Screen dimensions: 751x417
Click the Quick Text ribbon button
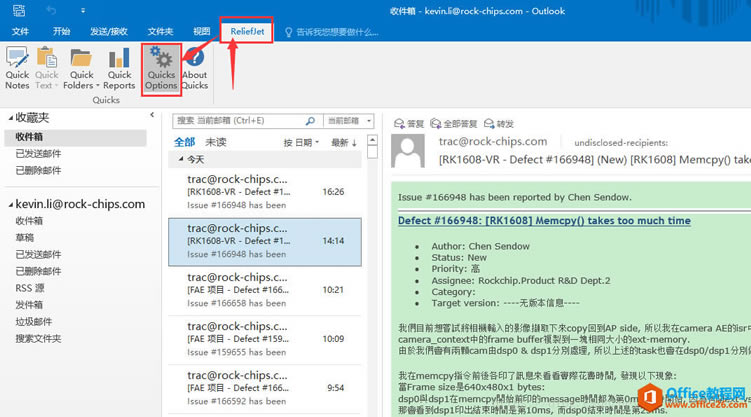tap(46, 68)
